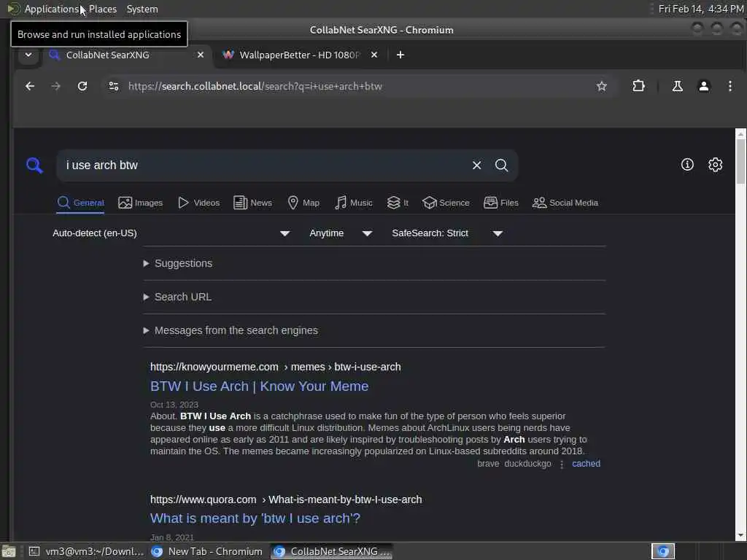This screenshot has width=747, height=560.
Task: Open the Map category
Action: 304,203
